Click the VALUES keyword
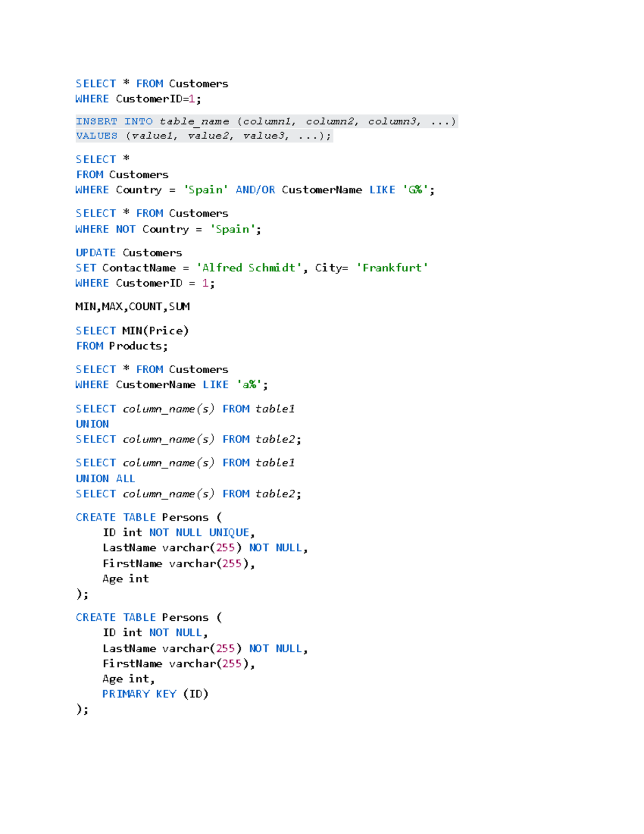 [97, 136]
